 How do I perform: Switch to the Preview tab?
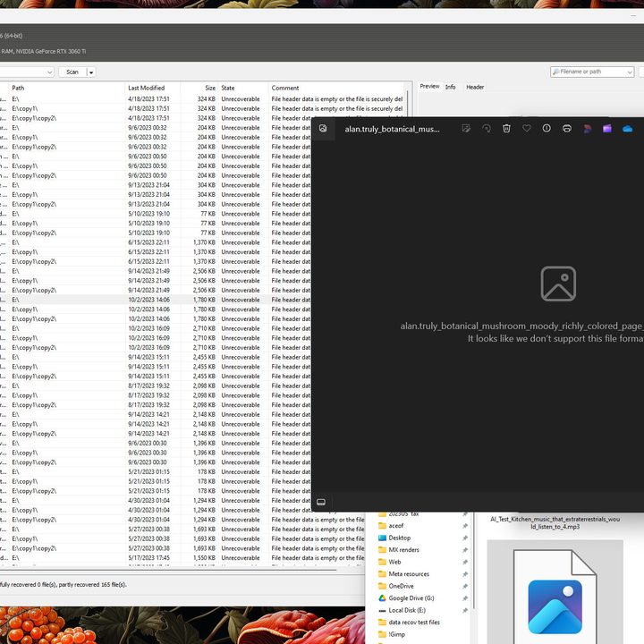[429, 86]
